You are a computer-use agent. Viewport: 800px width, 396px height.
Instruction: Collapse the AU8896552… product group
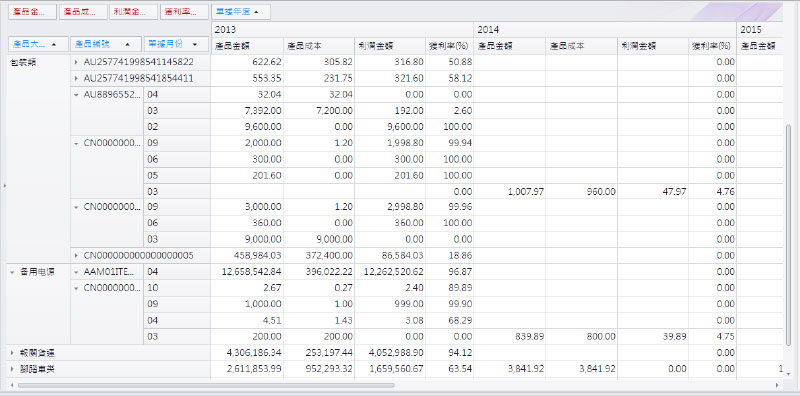(76, 94)
